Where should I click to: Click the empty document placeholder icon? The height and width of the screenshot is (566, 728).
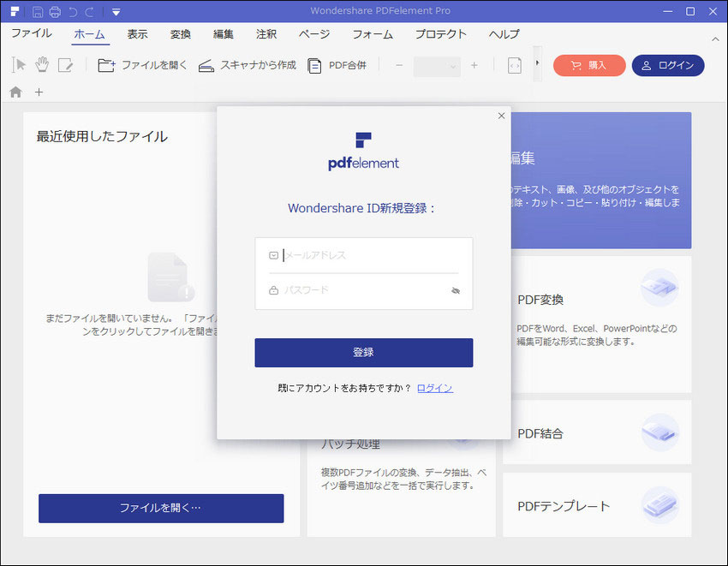point(170,277)
